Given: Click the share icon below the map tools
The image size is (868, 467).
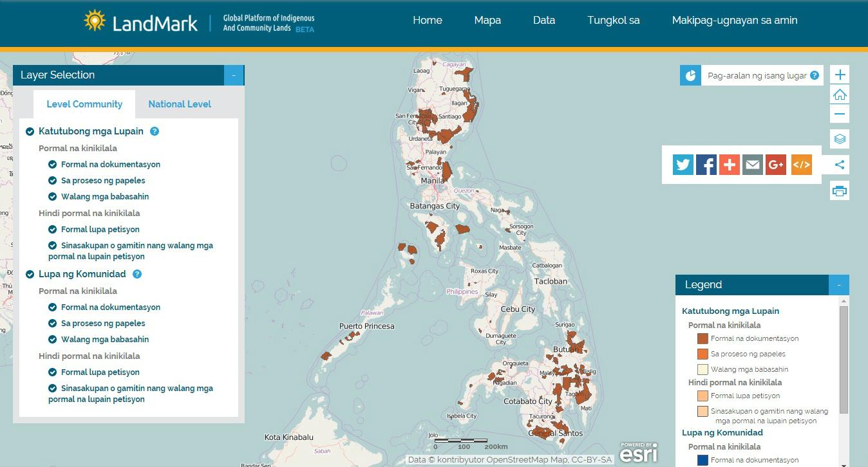Looking at the screenshot, I should 839,164.
